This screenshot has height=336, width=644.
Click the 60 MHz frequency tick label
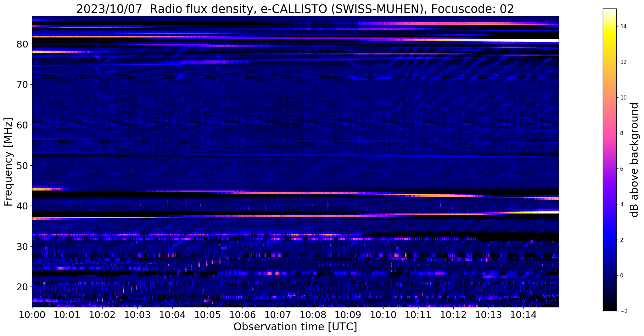(22, 125)
